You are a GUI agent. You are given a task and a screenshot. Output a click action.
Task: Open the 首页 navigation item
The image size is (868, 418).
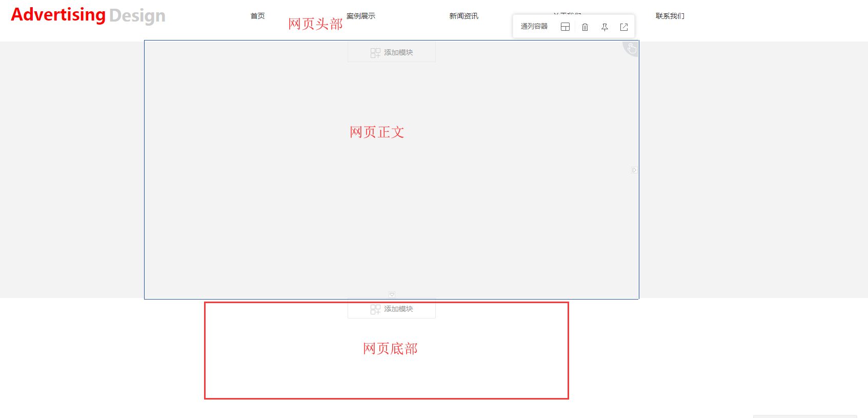[x=257, y=16]
